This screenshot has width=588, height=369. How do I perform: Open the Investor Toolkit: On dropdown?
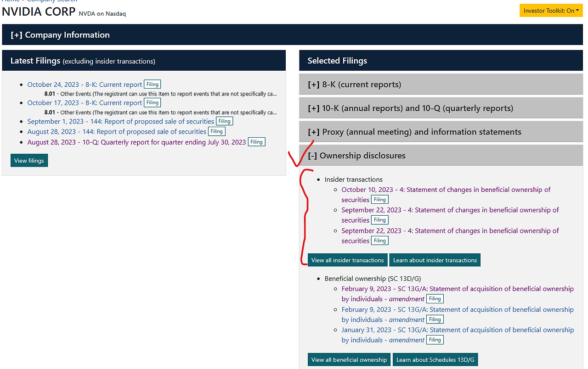[550, 11]
